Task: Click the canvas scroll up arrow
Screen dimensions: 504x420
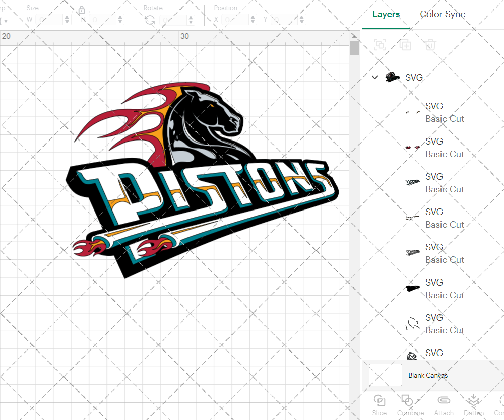Action: coord(354,36)
